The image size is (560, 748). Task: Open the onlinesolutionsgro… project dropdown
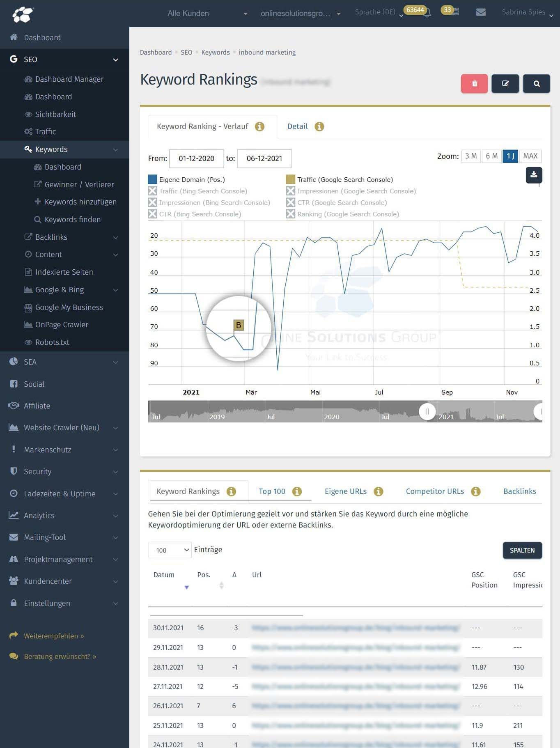(x=301, y=13)
